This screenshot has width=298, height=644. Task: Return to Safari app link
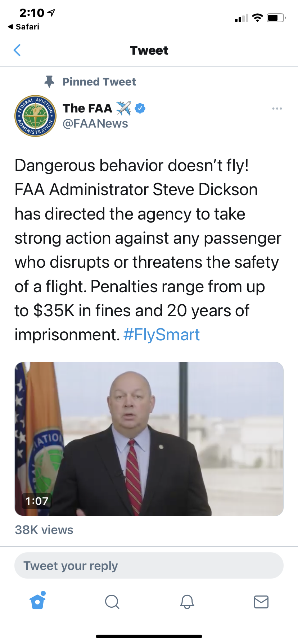[24, 27]
